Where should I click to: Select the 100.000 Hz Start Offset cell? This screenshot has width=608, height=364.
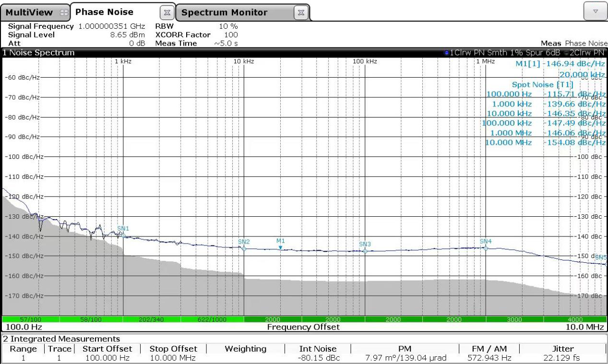pyautogui.click(x=105, y=358)
